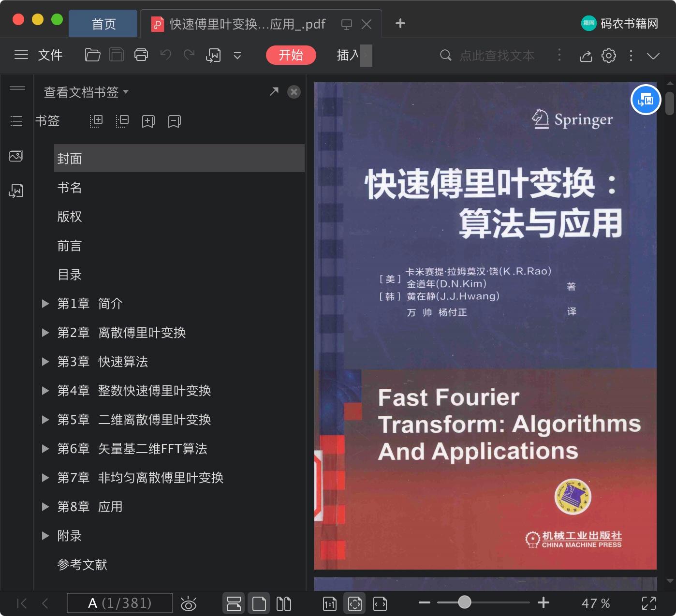The width and height of the screenshot is (676, 616).
Task: Click the delete bookmark icon
Action: 175,121
